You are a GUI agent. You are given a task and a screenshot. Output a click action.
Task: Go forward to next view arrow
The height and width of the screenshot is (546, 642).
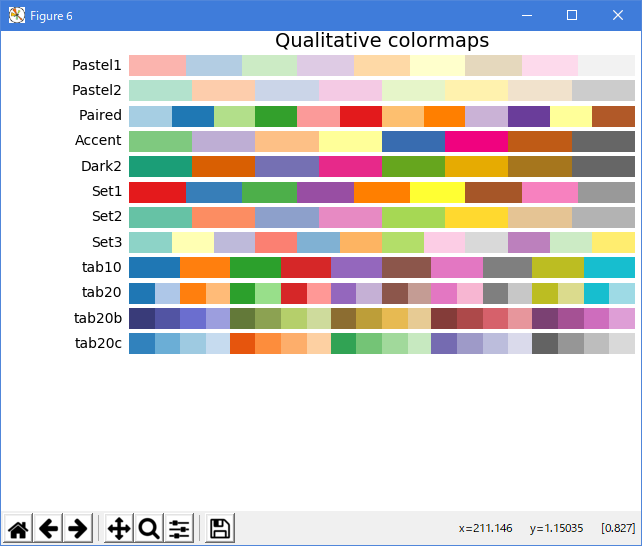(x=78, y=528)
